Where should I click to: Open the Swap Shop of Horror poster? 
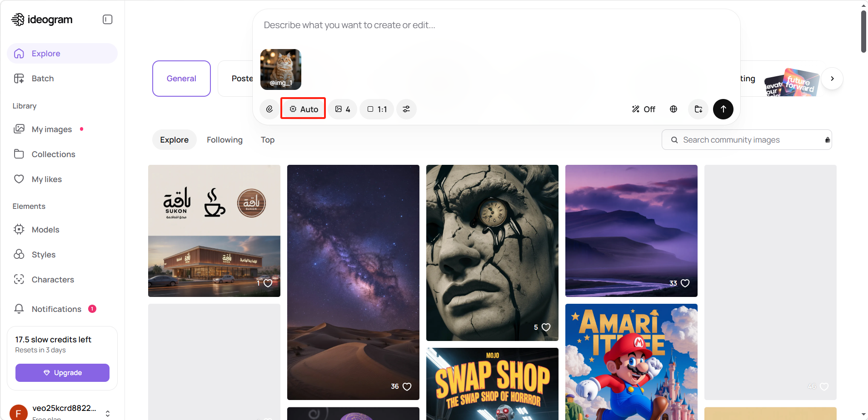pyautogui.click(x=492, y=384)
